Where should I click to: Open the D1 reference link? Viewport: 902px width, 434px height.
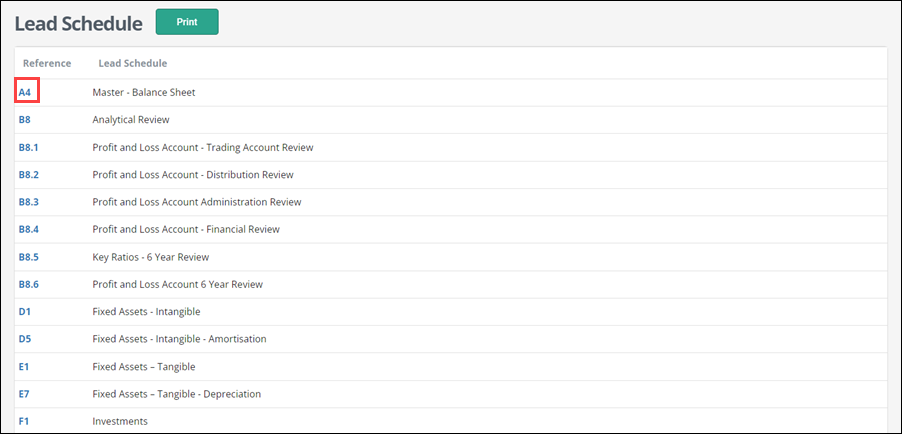[x=24, y=311]
